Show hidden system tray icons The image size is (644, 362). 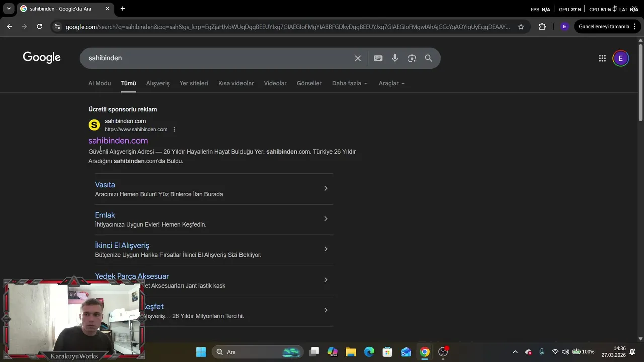point(515,352)
